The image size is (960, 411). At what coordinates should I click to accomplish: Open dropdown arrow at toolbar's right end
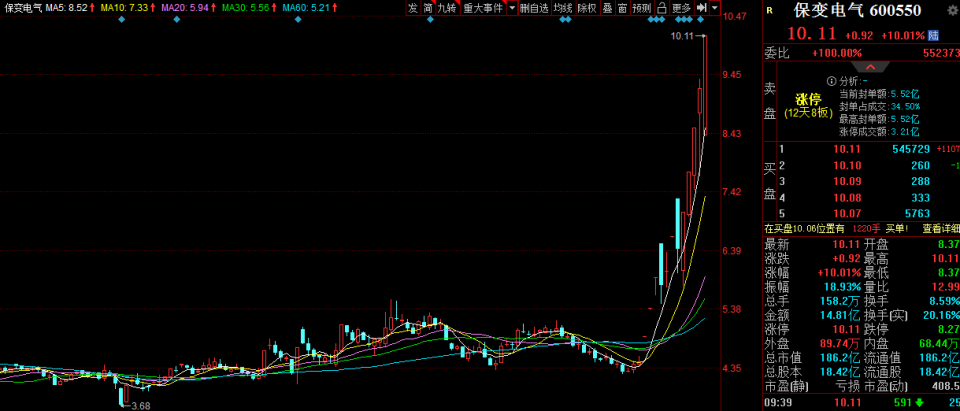715,8
